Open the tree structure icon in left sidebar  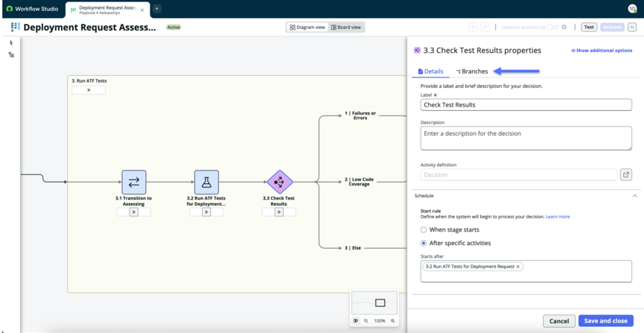point(11,54)
